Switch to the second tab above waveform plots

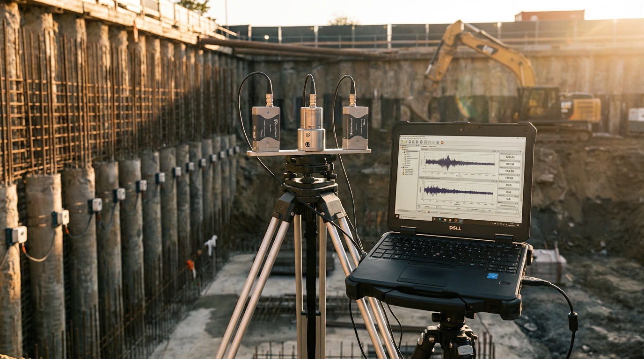(x=432, y=146)
